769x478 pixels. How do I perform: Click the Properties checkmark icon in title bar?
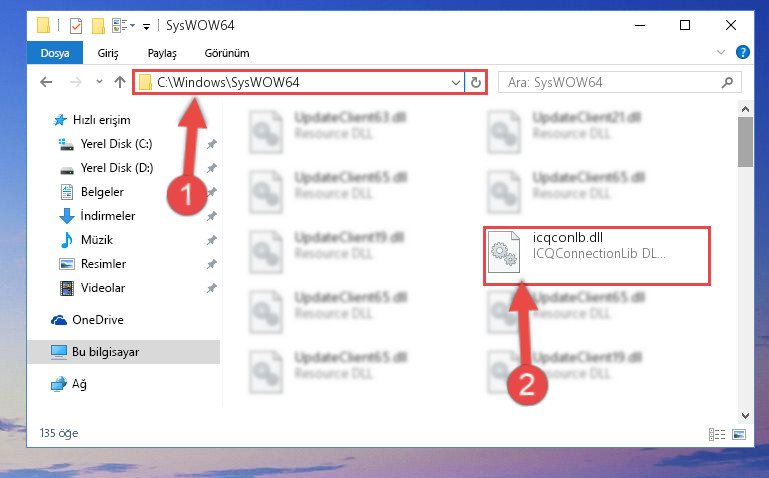[x=76, y=25]
